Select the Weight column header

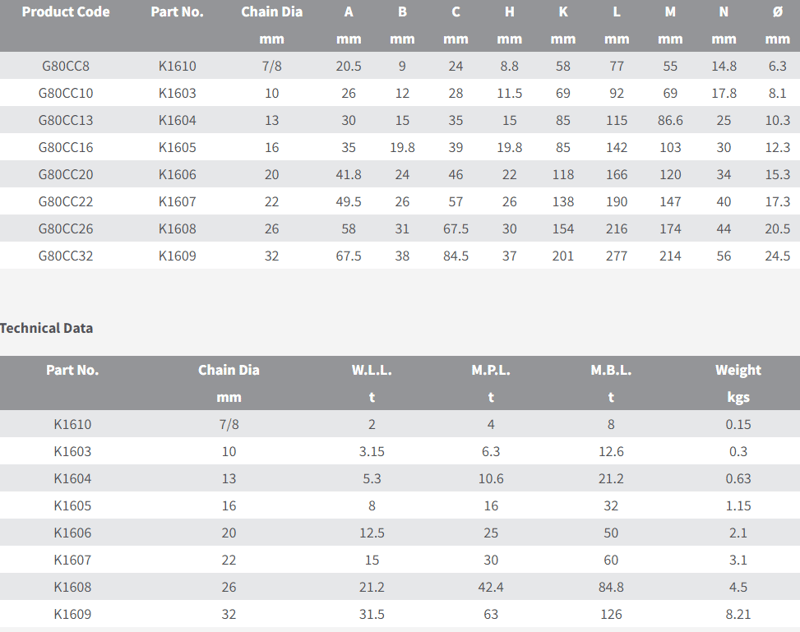[x=738, y=370]
